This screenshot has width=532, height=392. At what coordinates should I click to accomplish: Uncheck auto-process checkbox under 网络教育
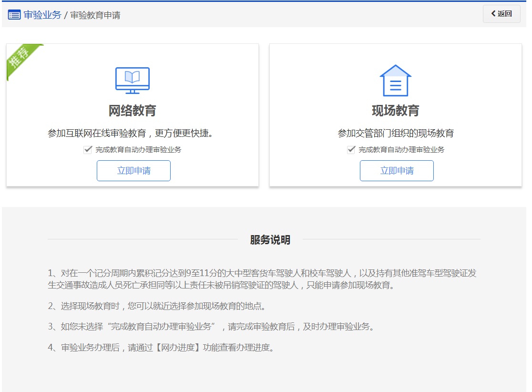[88, 150]
